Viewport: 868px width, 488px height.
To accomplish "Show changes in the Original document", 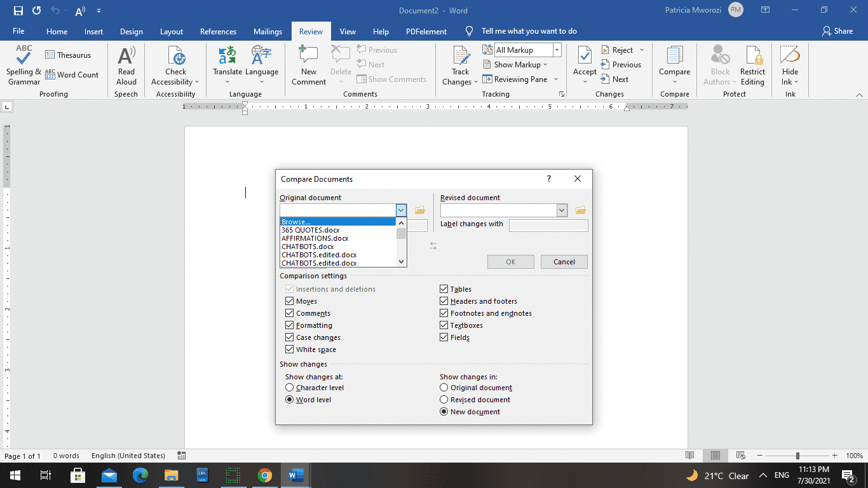I will (x=444, y=387).
